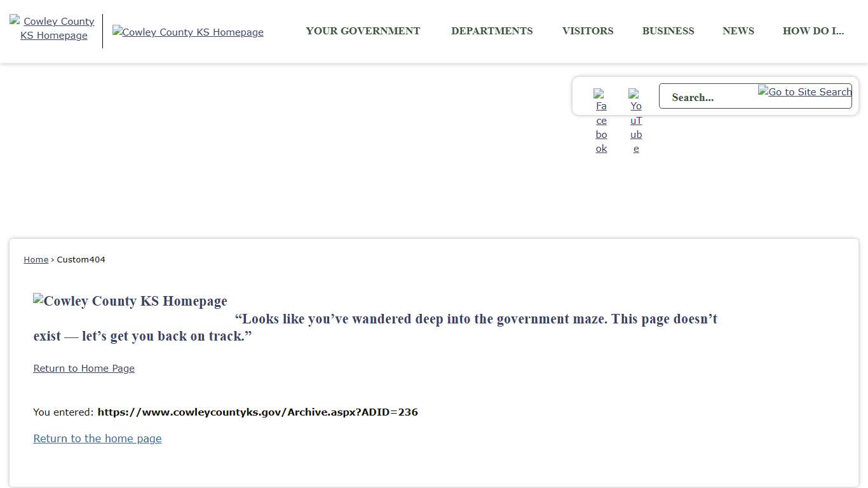Click the Cowley County image above the error message
The width and height of the screenshot is (868, 488).
[x=130, y=301]
